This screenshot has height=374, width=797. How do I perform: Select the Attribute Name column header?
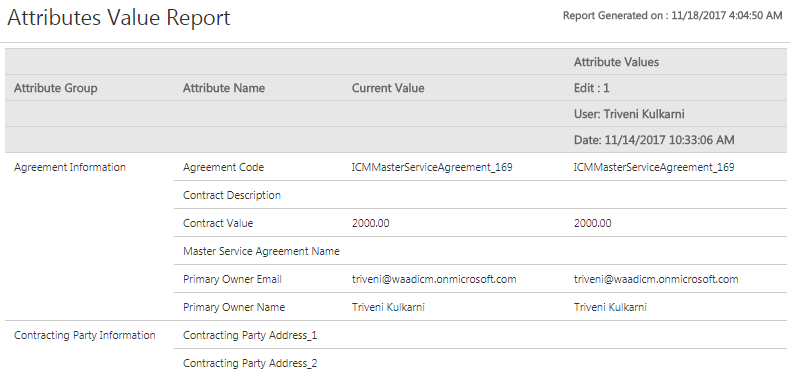tap(224, 88)
